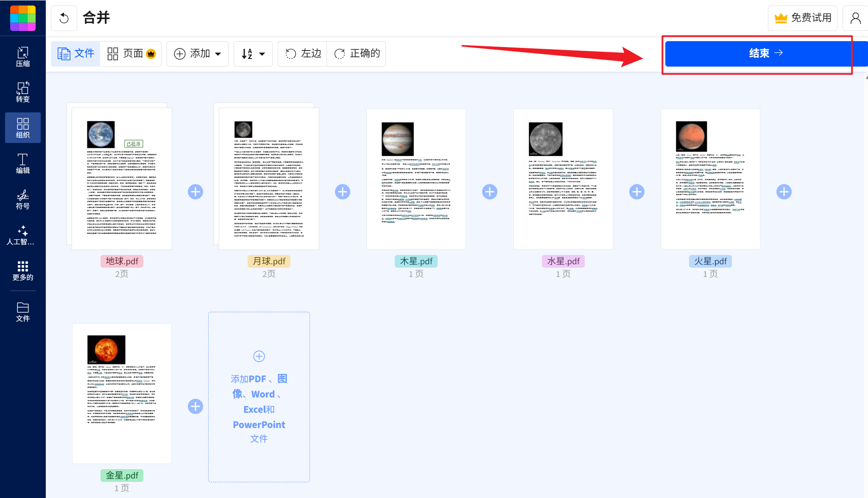Switch to the 页面 tab
This screenshot has height=498, width=868.
[131, 53]
